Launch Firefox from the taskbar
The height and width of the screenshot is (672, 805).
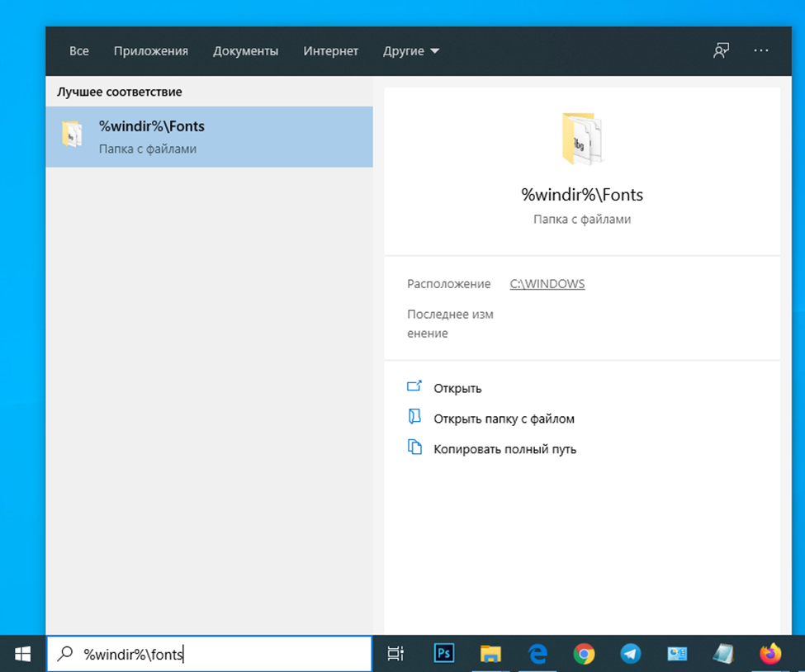[x=770, y=654]
